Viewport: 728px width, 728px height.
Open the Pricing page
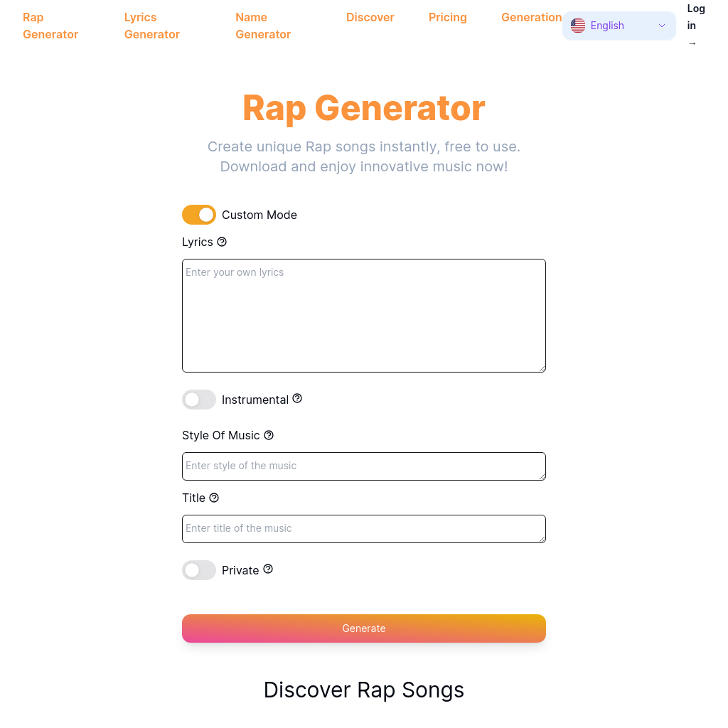tap(447, 17)
